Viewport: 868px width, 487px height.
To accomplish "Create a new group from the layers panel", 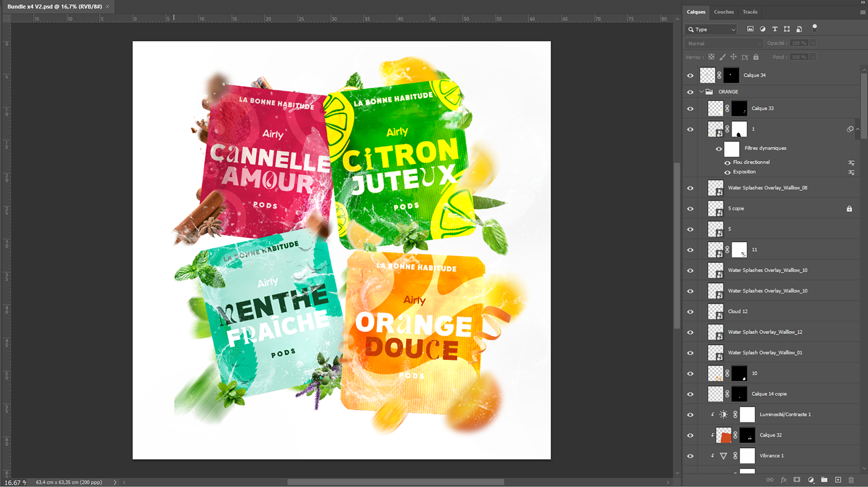I will (x=824, y=480).
